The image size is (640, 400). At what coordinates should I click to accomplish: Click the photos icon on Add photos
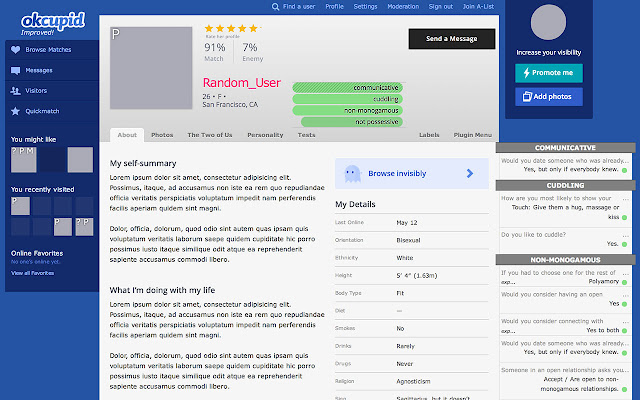pyautogui.click(x=526, y=96)
